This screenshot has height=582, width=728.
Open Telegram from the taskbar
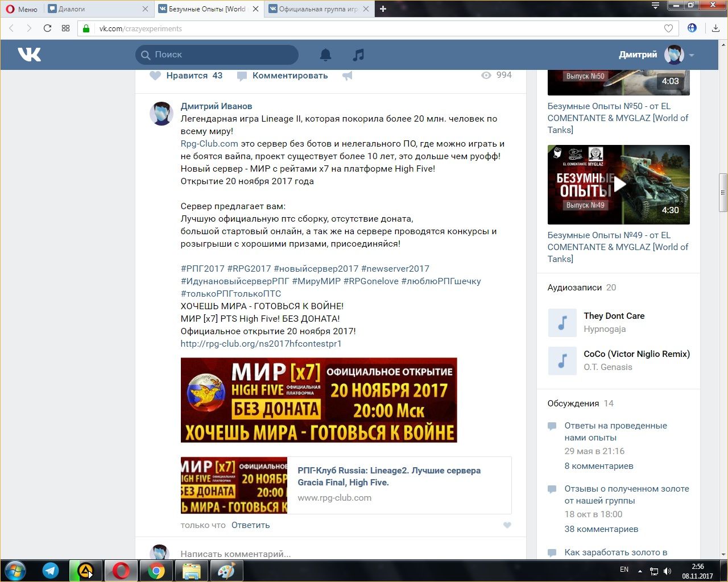tap(51, 571)
